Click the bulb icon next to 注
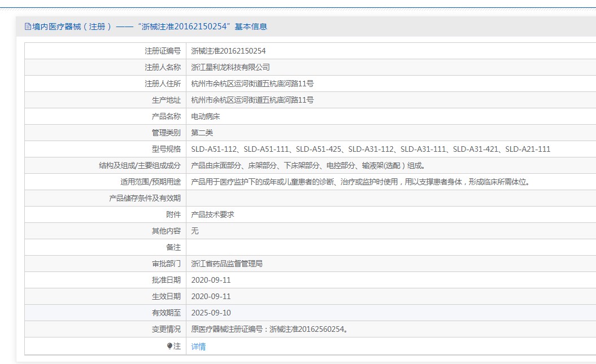Image resolution: width=596 pixels, height=364 pixels. point(169,346)
